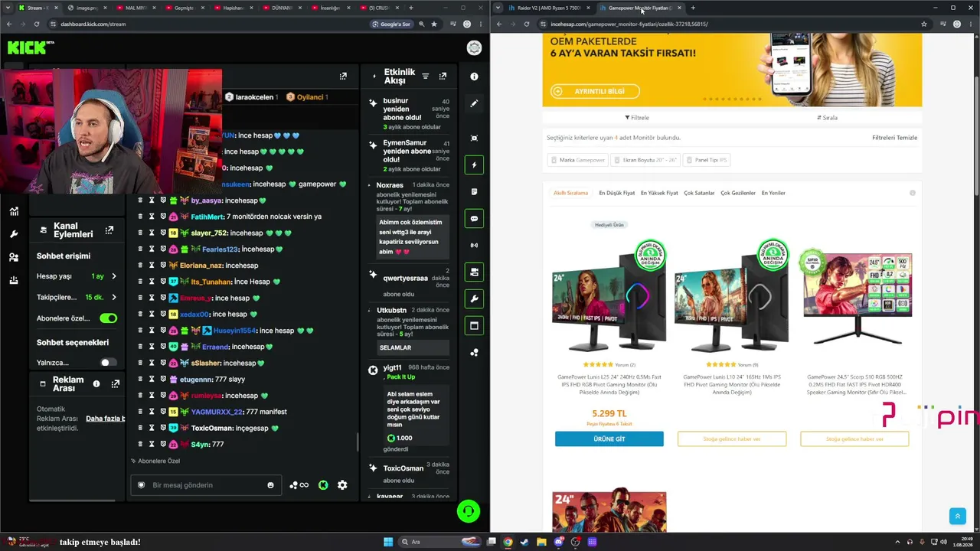Click the pencil edit icon in right sidebar
This screenshot has height=551, width=980.
(x=474, y=103)
